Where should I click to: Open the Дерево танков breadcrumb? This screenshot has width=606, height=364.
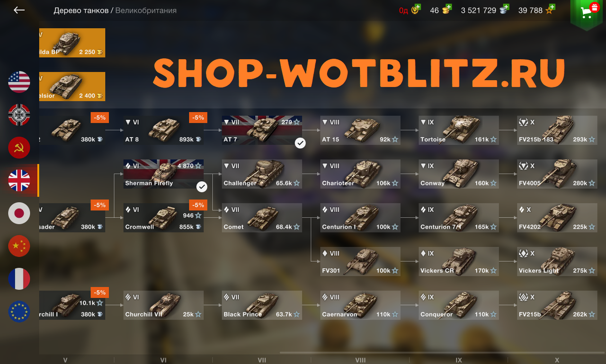[x=81, y=10]
